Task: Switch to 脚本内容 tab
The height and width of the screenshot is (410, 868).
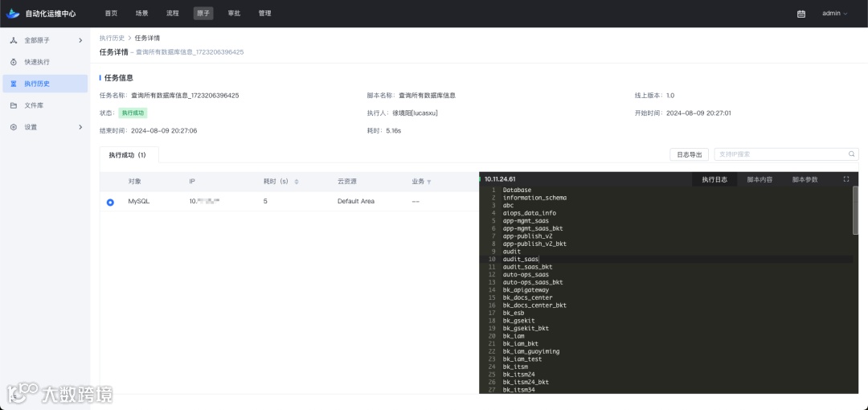Action: point(759,179)
